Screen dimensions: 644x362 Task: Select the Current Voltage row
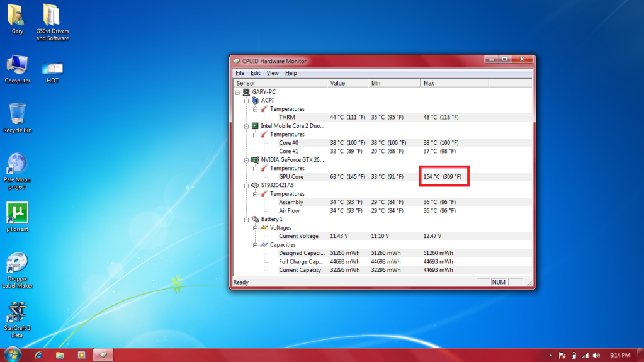[x=382, y=236]
